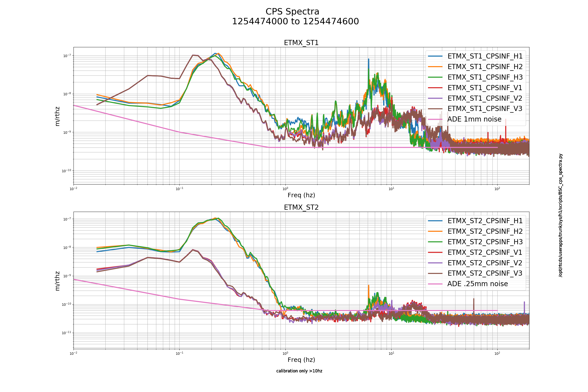Pick legend label "ETMX_ST2_CPSINF_H3"
The width and height of the screenshot is (588, 392).
[485, 242]
